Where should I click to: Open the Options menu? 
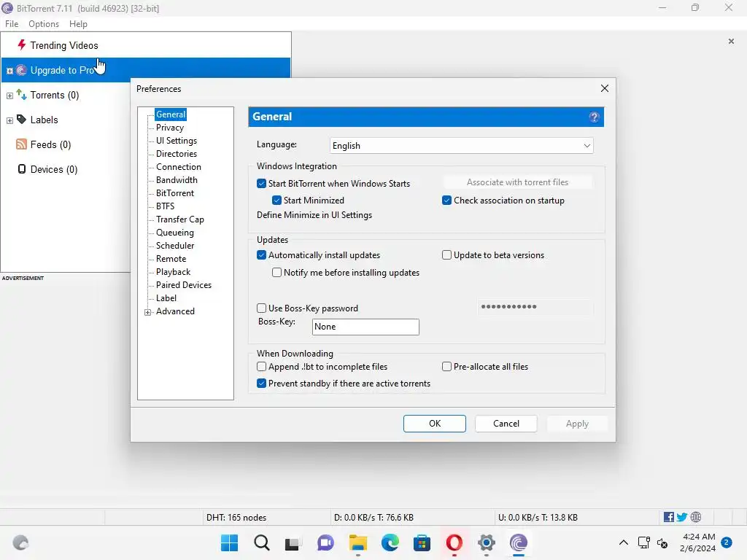coord(44,24)
